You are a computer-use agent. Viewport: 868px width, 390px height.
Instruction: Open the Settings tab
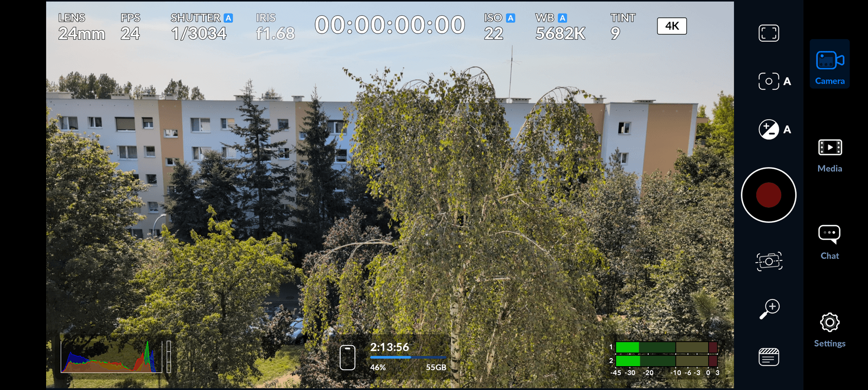pyautogui.click(x=829, y=330)
